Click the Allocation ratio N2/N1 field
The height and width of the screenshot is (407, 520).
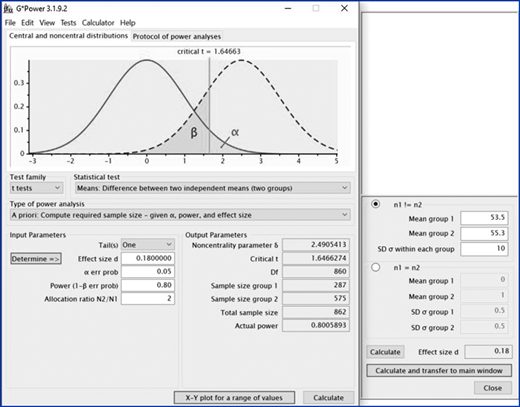click(148, 298)
